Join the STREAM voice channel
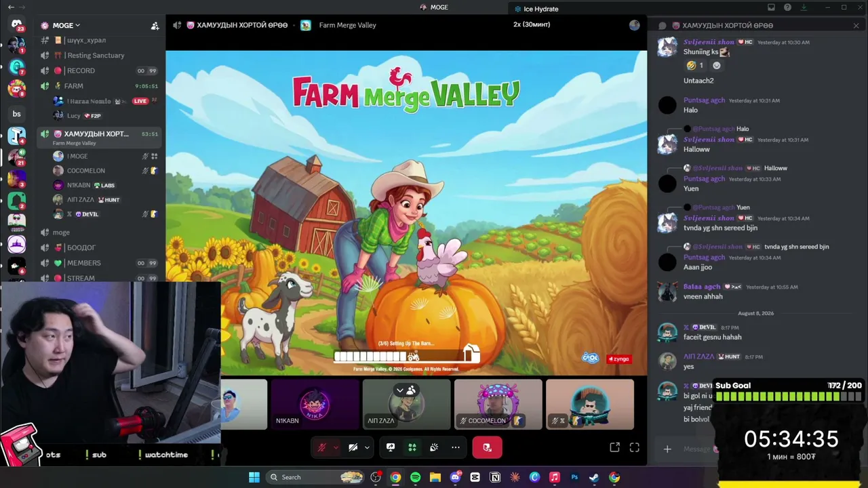 click(x=100, y=278)
